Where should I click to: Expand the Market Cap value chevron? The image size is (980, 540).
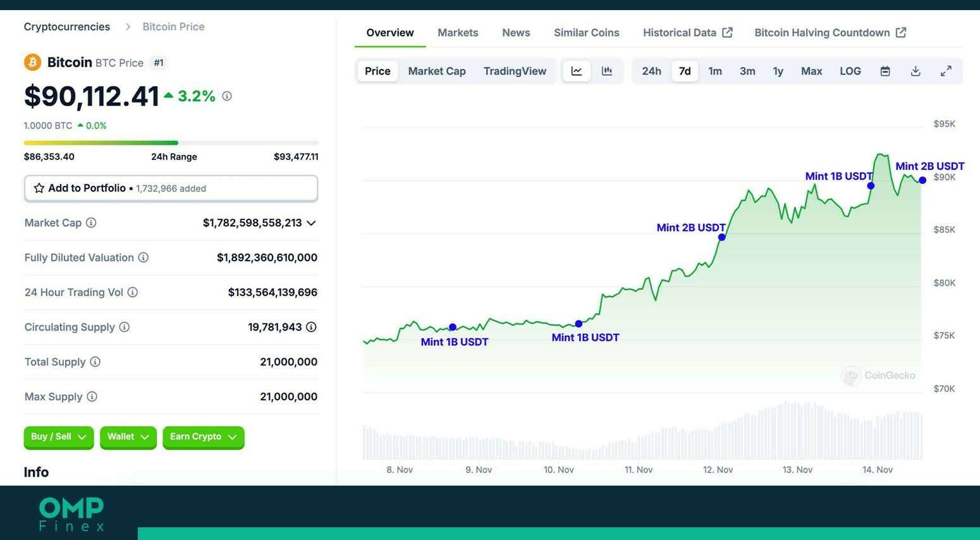(311, 223)
